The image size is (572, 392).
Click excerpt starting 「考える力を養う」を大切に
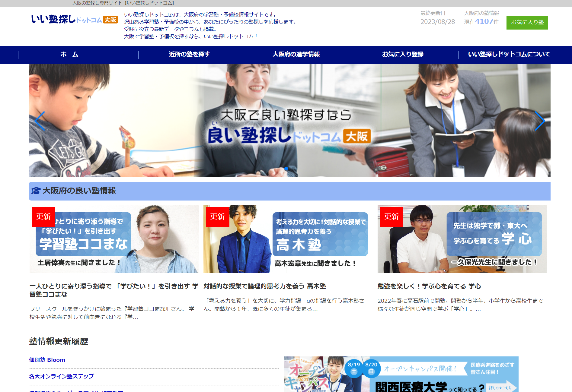(284, 305)
